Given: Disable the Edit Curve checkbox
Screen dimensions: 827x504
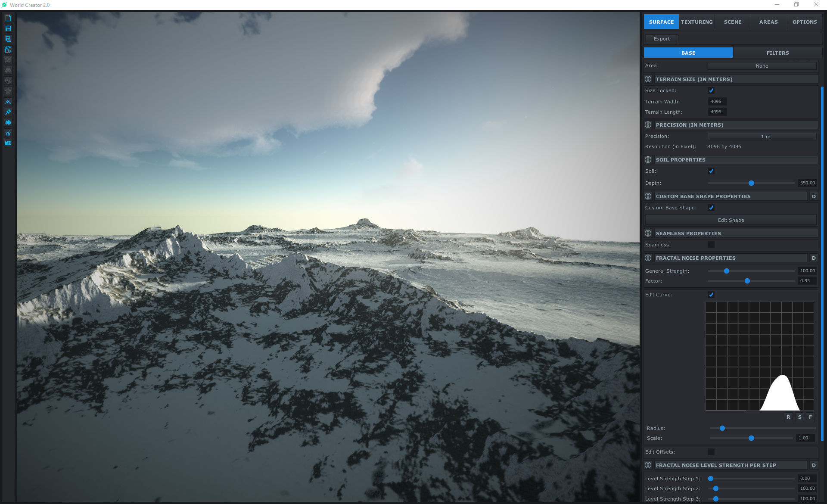Looking at the screenshot, I should [711, 295].
